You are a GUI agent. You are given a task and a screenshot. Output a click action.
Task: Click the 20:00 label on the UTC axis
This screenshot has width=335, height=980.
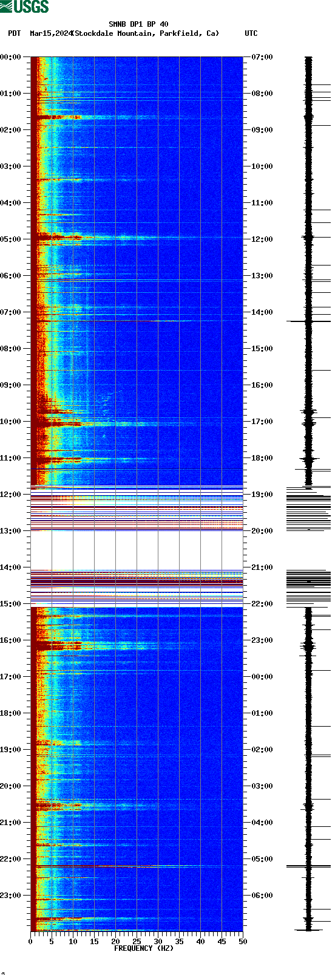pyautogui.click(x=262, y=531)
